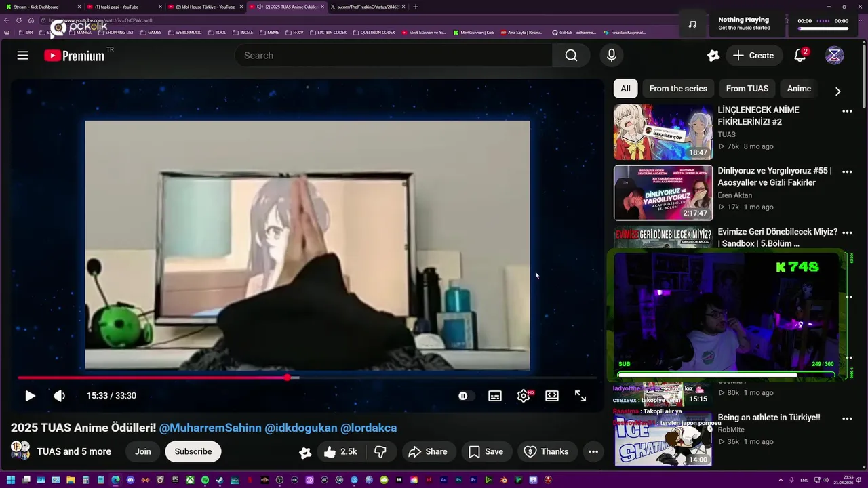Open Ice Skating video thumbnail
The image size is (868, 488).
point(663,440)
